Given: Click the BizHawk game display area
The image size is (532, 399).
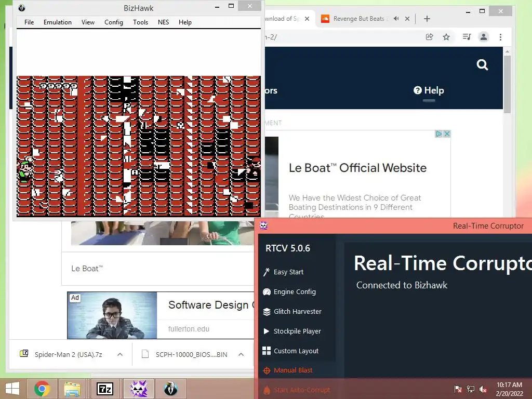Looking at the screenshot, I should (x=139, y=146).
